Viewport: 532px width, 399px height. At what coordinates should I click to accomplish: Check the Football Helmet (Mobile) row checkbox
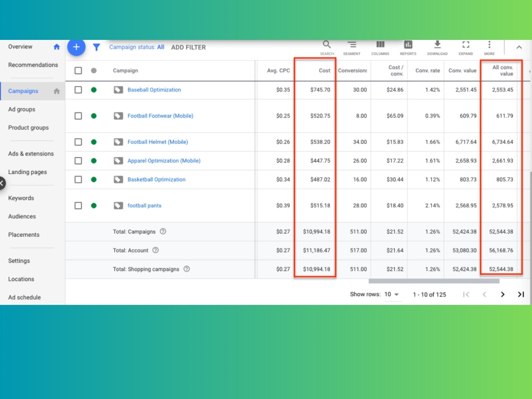[x=78, y=142]
